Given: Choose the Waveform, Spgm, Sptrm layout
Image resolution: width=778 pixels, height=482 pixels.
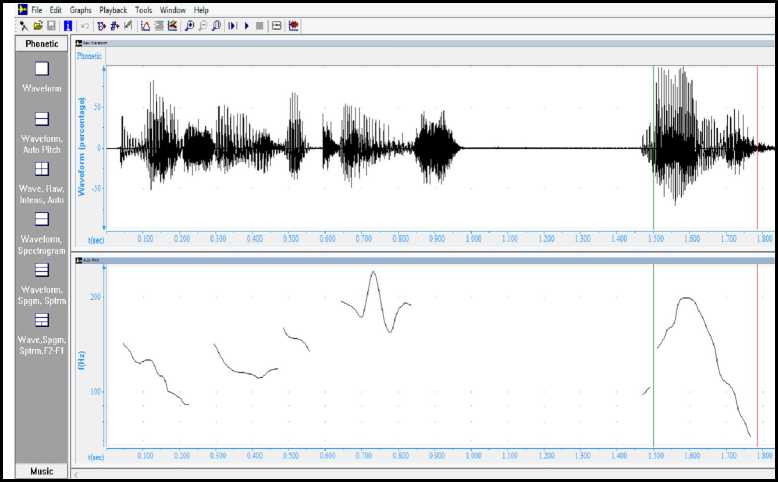Looking at the screenshot, I should click(x=42, y=270).
